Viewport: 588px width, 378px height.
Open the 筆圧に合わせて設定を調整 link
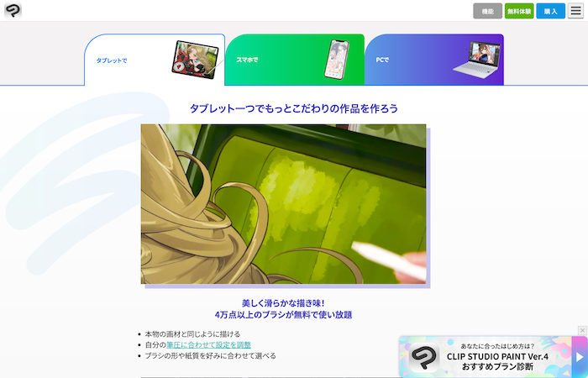[208, 344]
